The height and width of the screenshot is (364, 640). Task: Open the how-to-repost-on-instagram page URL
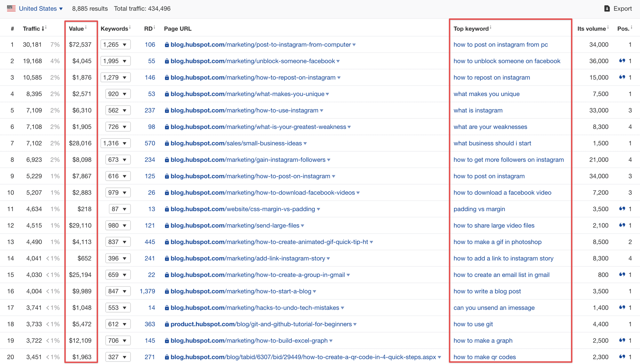tap(253, 77)
